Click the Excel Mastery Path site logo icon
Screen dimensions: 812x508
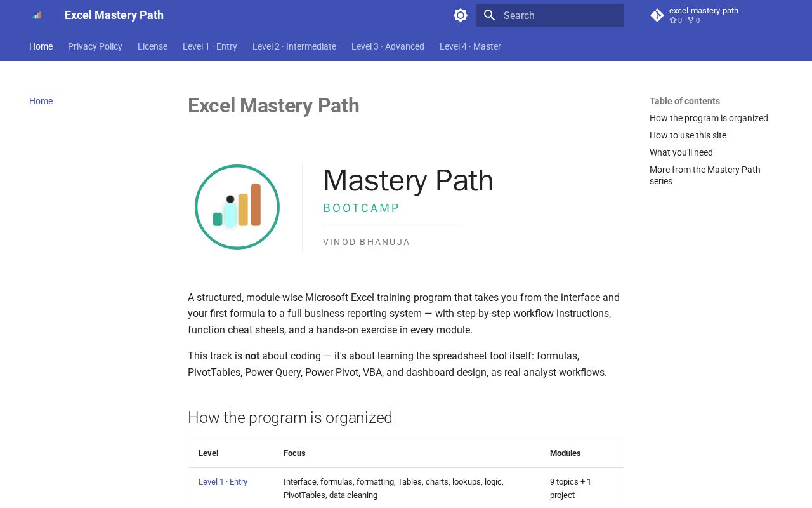(x=37, y=15)
